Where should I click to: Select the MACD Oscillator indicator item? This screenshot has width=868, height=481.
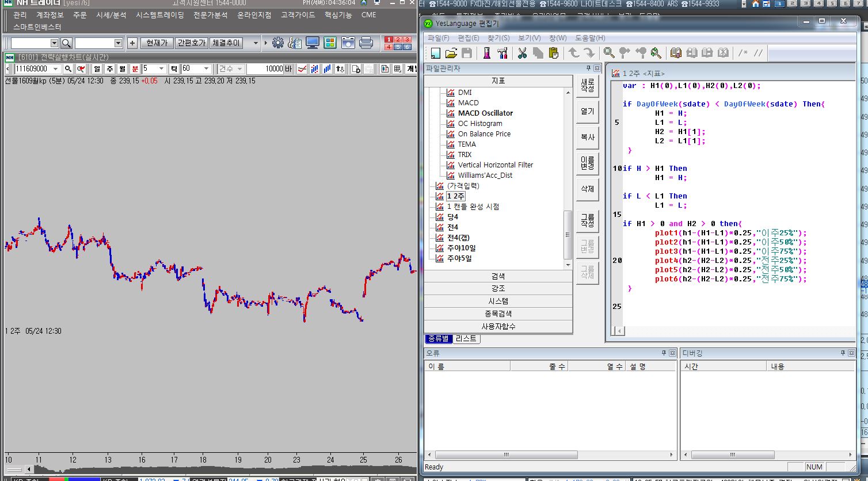pos(485,113)
